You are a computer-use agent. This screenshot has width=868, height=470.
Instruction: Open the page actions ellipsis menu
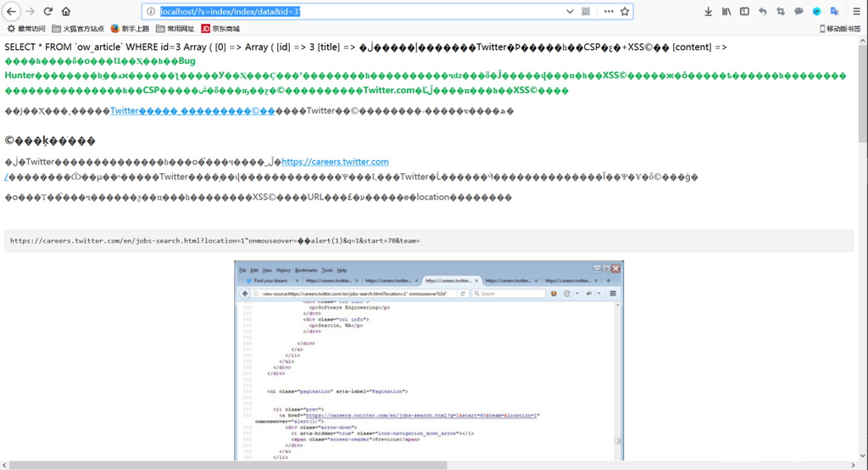click(x=608, y=12)
